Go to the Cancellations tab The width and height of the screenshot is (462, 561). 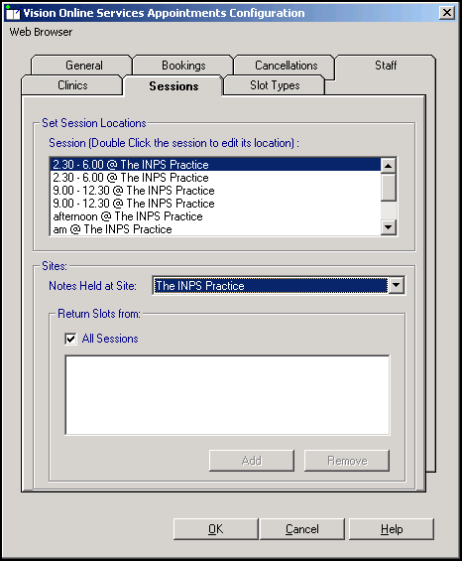(286, 65)
